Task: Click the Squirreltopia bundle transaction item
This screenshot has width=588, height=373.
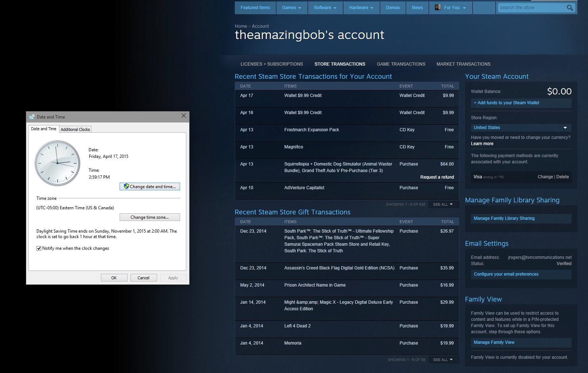Action: 338,167
